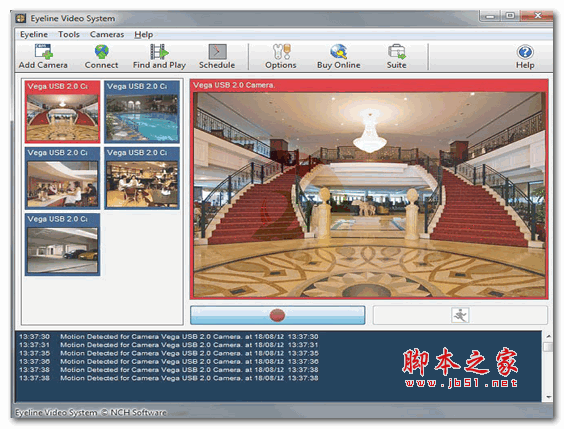This screenshot has height=429, width=564.
Task: Minimize the Eyeline Video System window
Action: coord(490,16)
